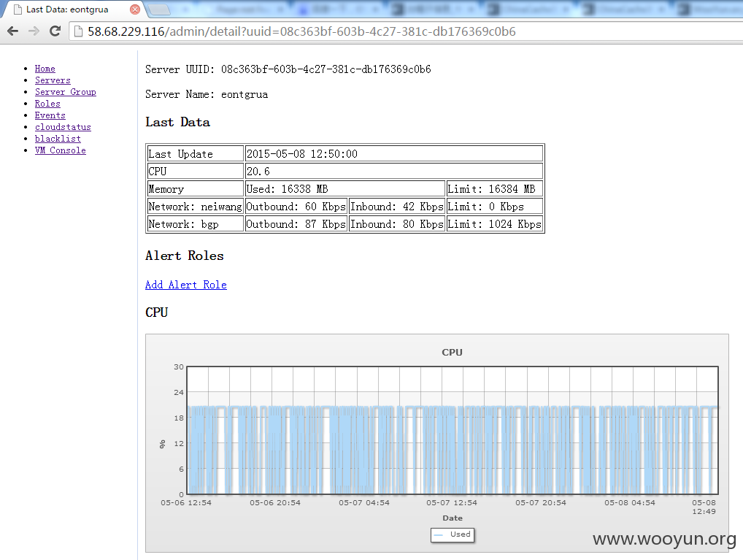The width and height of the screenshot is (743, 560).
Task: Close the 'Last Data: eontgrua' tab
Action: [x=135, y=9]
